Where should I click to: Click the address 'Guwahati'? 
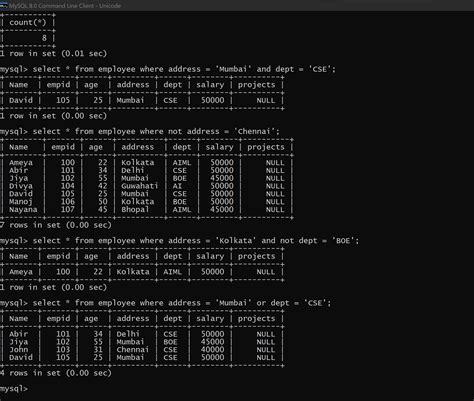tap(140, 186)
